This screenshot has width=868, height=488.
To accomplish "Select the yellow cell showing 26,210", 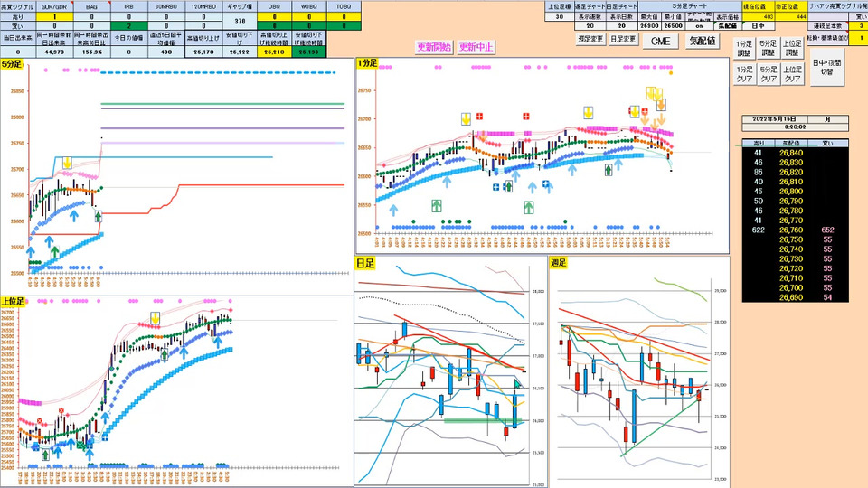I will pyautogui.click(x=274, y=52).
